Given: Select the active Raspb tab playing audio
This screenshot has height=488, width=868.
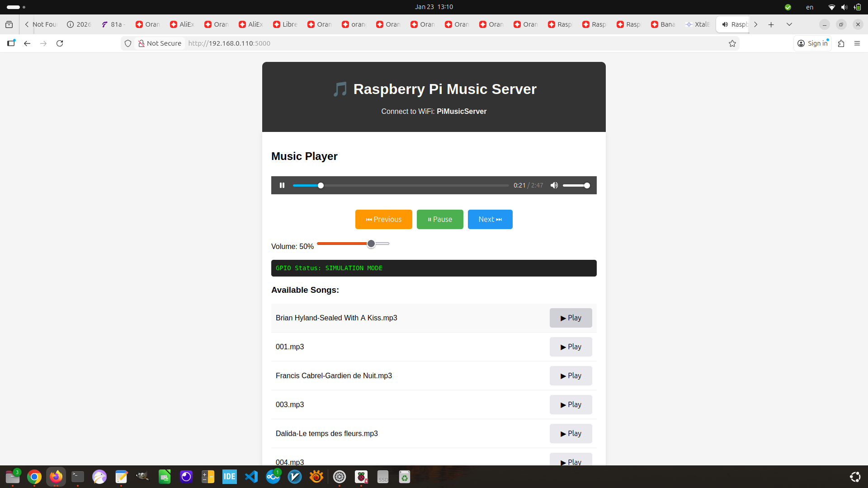Looking at the screenshot, I should point(733,24).
